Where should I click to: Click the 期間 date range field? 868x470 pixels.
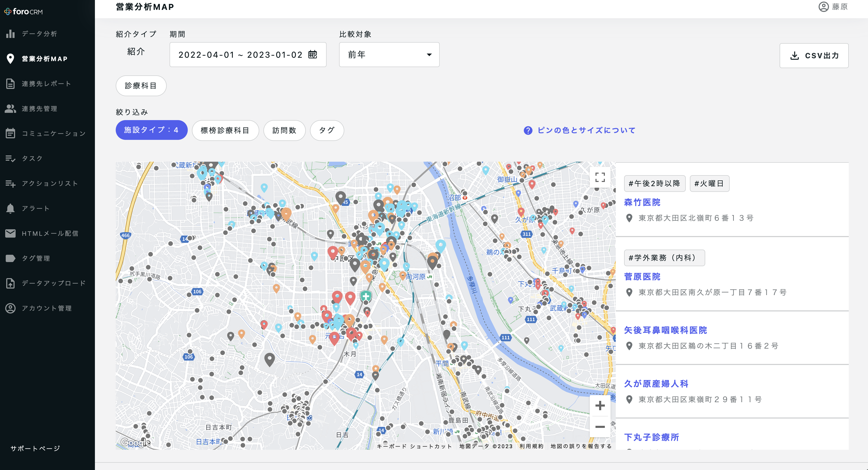[x=248, y=55]
